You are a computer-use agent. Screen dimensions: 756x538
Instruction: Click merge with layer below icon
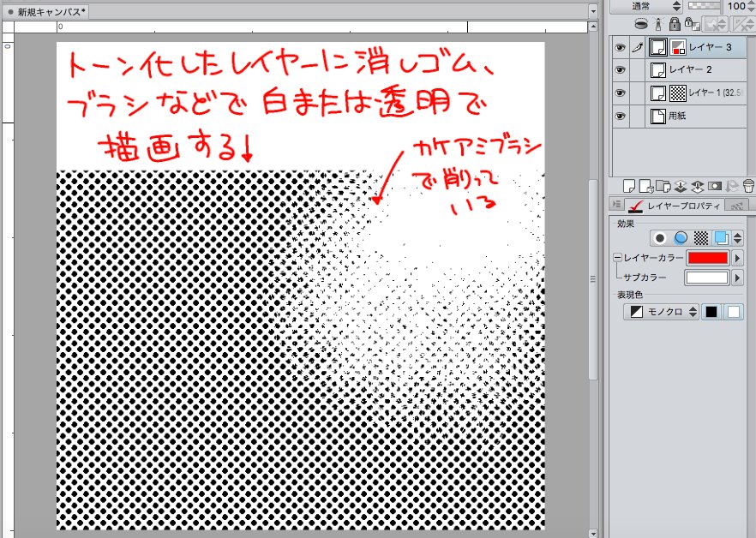698,186
